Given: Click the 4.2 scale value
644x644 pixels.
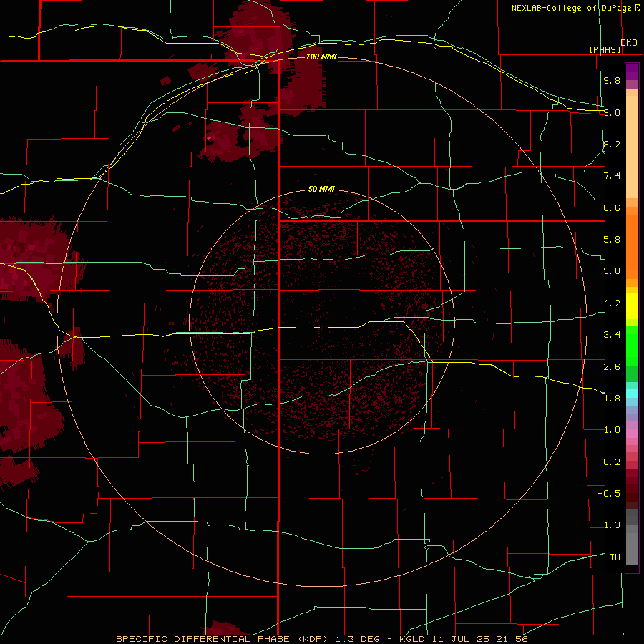Looking at the screenshot, I should (x=612, y=303).
